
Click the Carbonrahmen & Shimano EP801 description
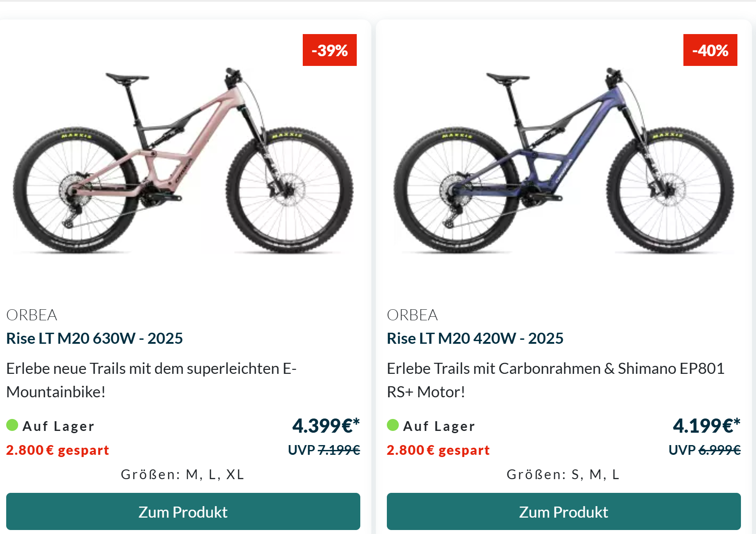[x=555, y=380]
